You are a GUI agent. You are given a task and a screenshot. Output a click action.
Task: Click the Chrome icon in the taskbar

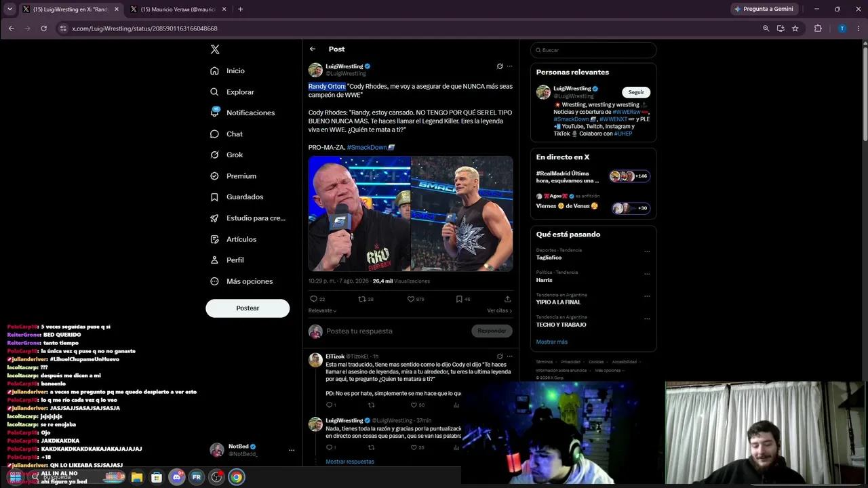point(236,477)
